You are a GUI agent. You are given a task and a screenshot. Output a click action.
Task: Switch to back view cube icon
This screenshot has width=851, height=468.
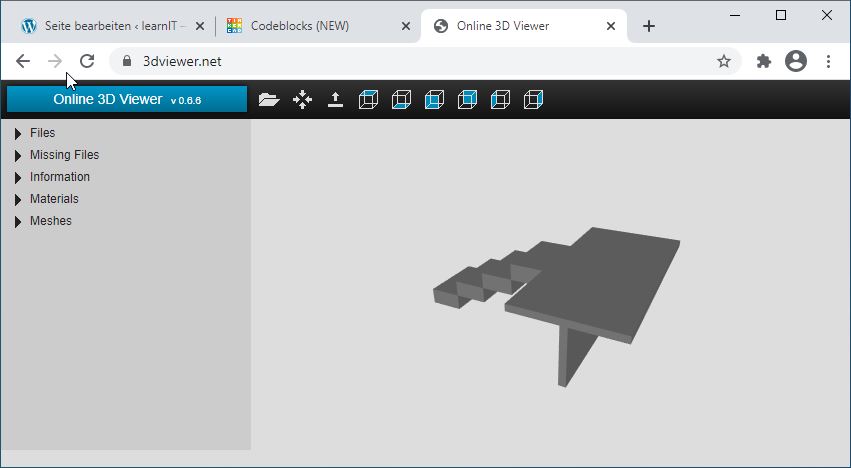(x=467, y=99)
